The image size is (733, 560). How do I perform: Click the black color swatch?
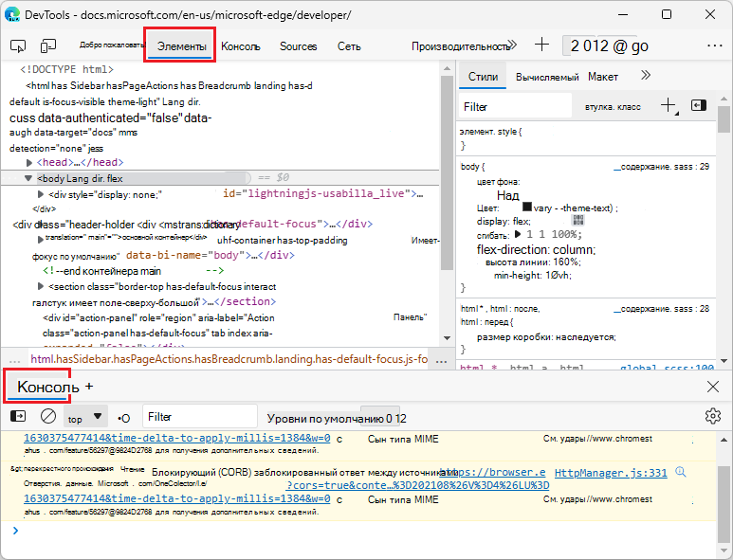pos(527,207)
